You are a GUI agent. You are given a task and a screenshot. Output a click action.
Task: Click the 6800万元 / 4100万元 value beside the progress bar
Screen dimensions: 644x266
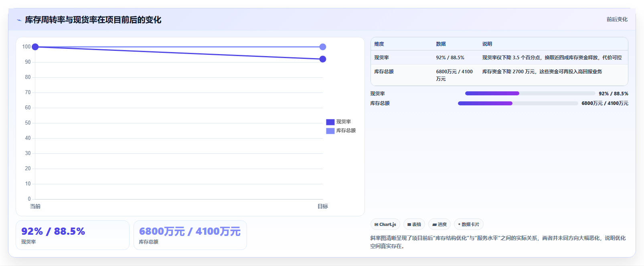click(x=605, y=103)
